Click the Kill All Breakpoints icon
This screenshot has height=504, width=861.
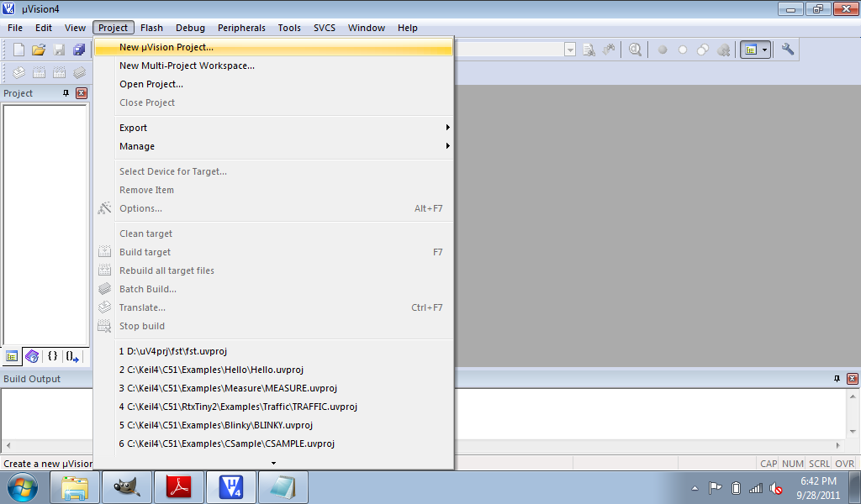724,50
